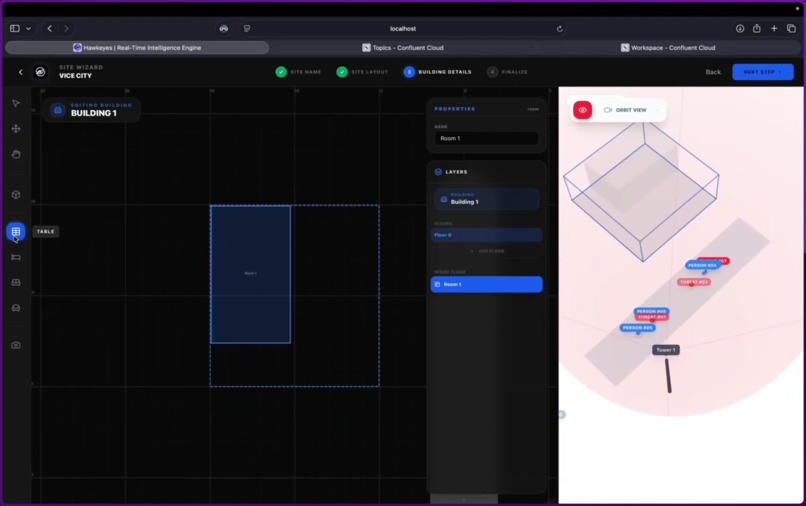The image size is (806, 506).
Task: Click the Next Step button
Action: 762,72
